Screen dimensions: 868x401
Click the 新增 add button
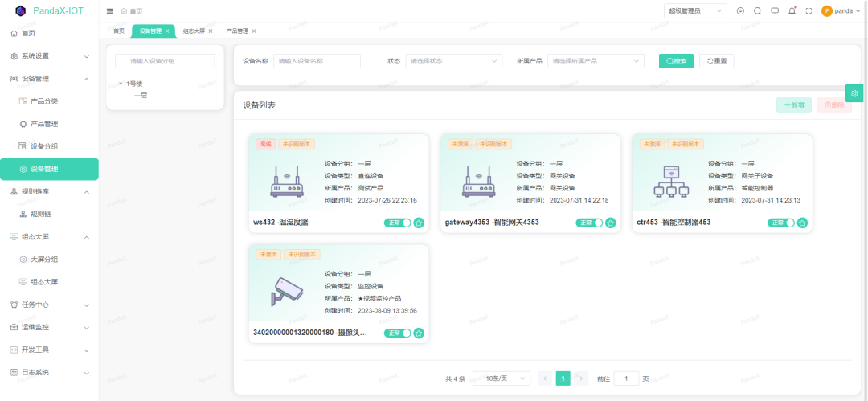click(x=793, y=105)
